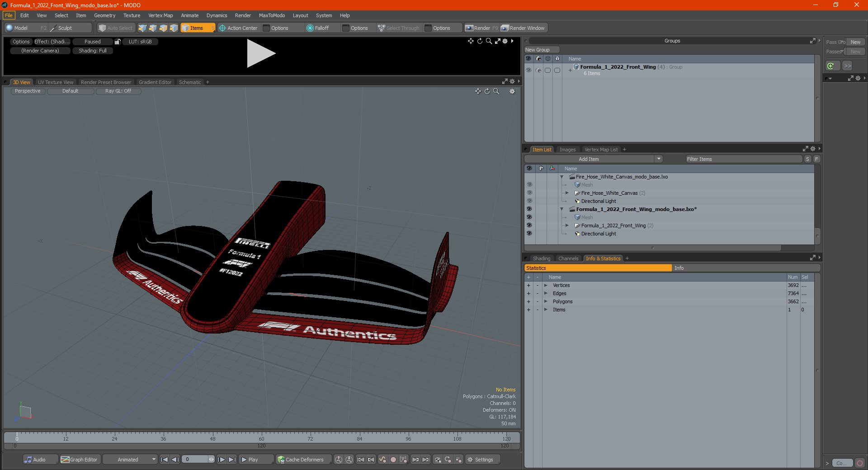Toggle visibility of Fire_Hose_White_Canvas item
The image size is (868, 470).
pos(529,193)
